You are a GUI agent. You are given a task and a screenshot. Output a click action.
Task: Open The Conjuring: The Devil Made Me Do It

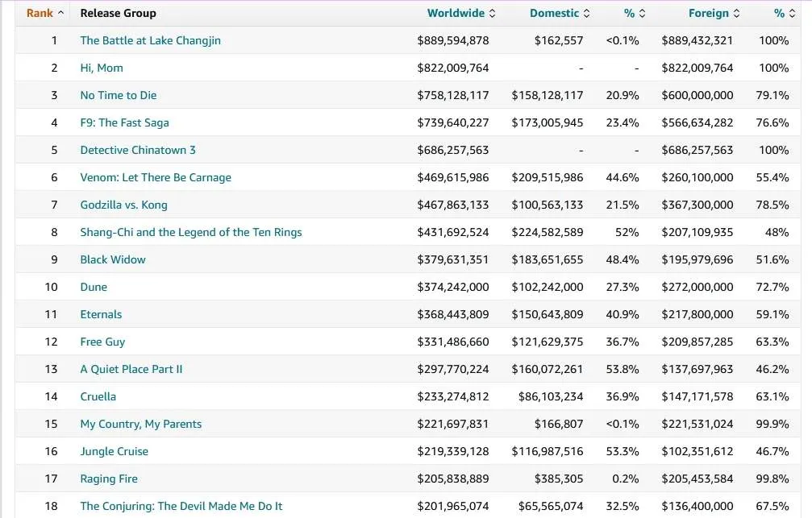pyautogui.click(x=181, y=506)
